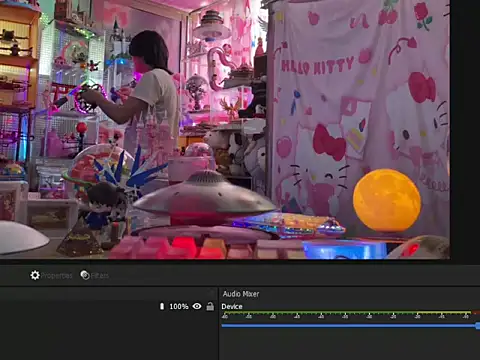This screenshot has height=360, width=480.
Task: Open source Properties via gear icon
Action: (x=35, y=275)
